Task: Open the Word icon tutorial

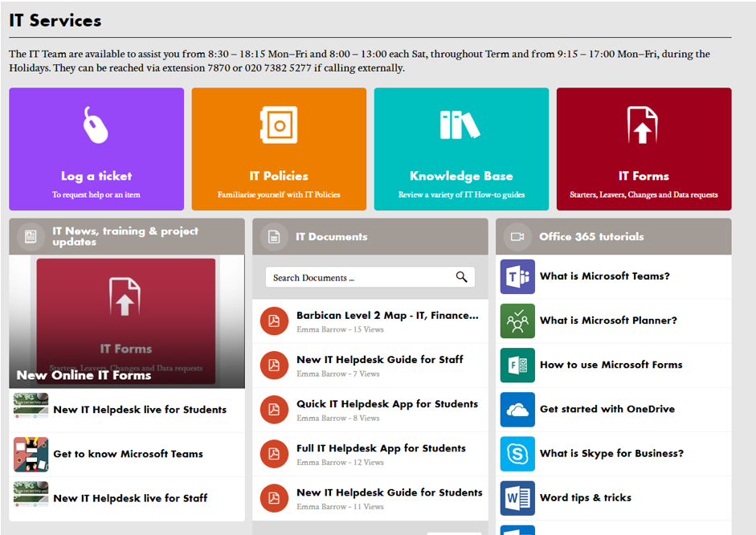Action: [x=517, y=498]
